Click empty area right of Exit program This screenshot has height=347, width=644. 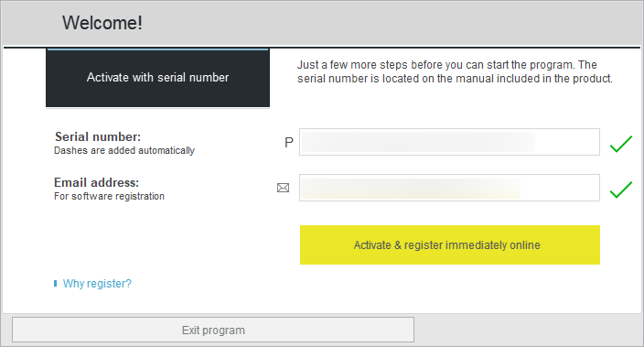click(528, 330)
